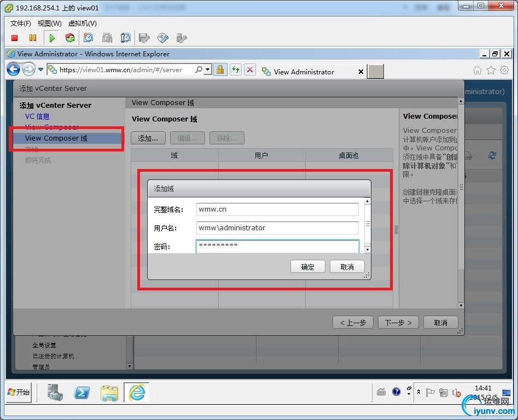This screenshot has width=518, height=420.
Task: Show hidden tray icons arrow
Action: pos(418,392)
